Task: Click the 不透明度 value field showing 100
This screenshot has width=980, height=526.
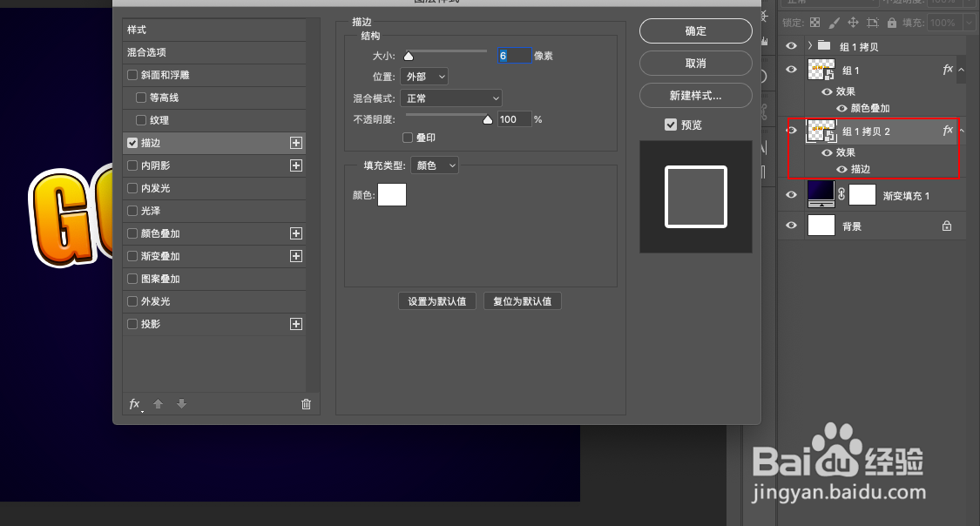Action: pos(514,119)
